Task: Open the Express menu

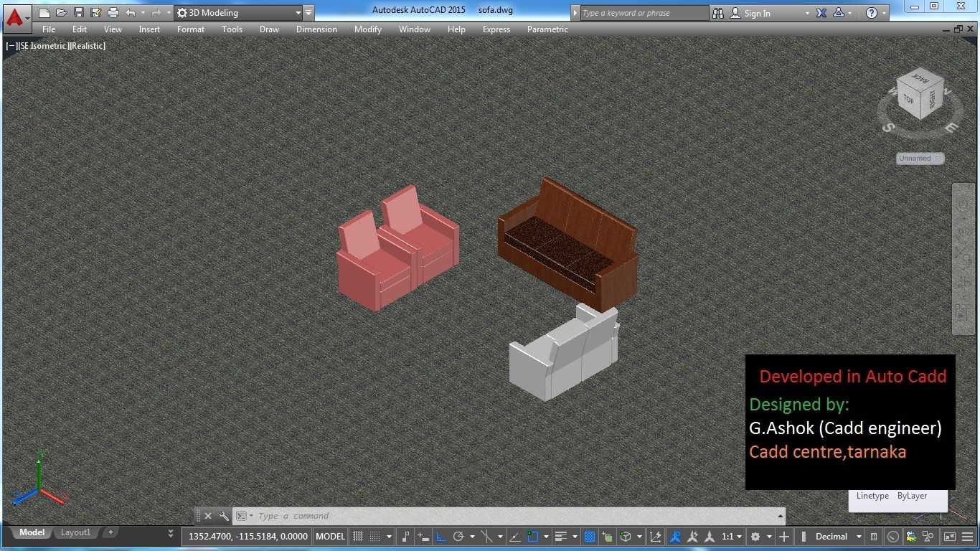Action: (496, 29)
